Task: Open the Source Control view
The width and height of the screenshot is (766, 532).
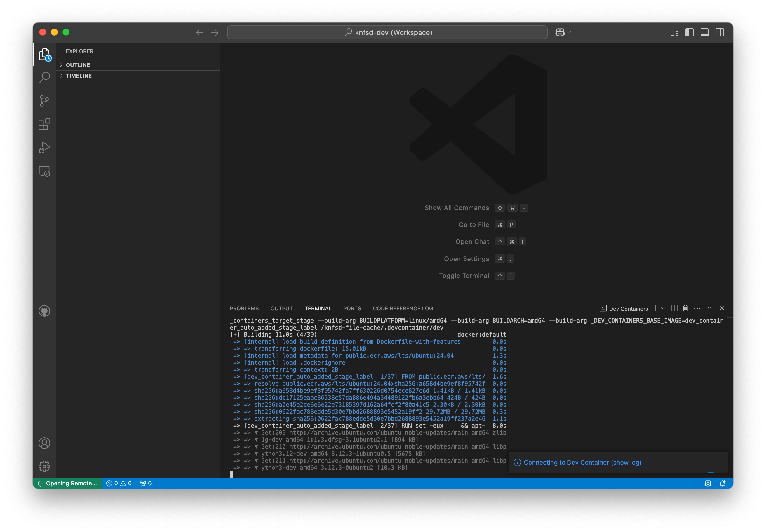Action: pyautogui.click(x=44, y=101)
